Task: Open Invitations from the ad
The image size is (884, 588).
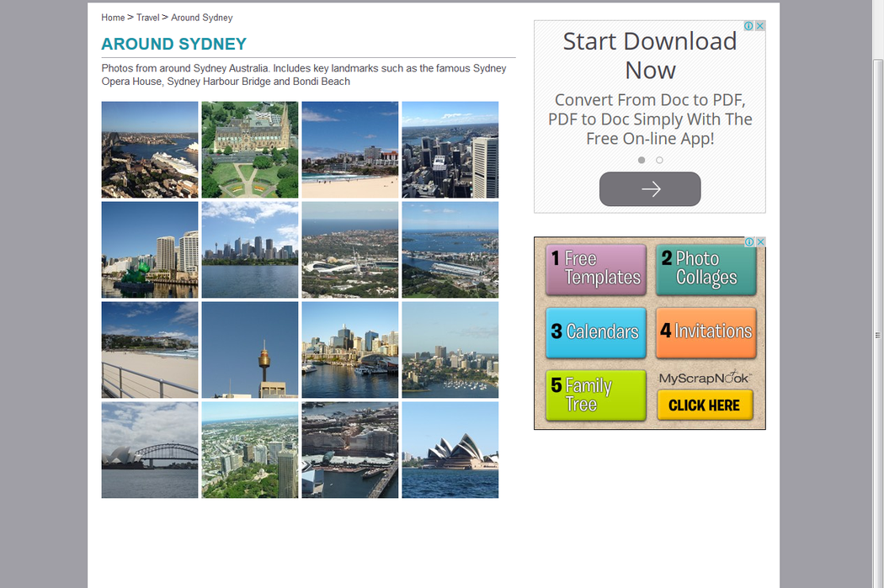Action: [706, 331]
